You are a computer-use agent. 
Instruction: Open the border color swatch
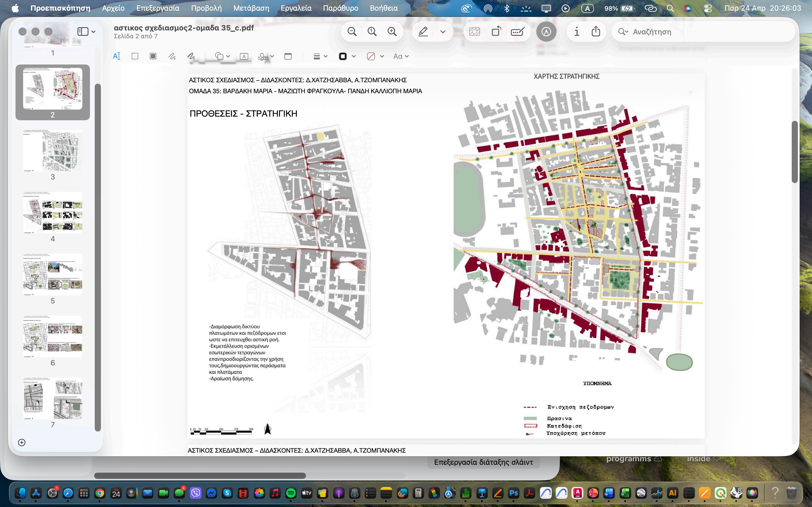(343, 56)
